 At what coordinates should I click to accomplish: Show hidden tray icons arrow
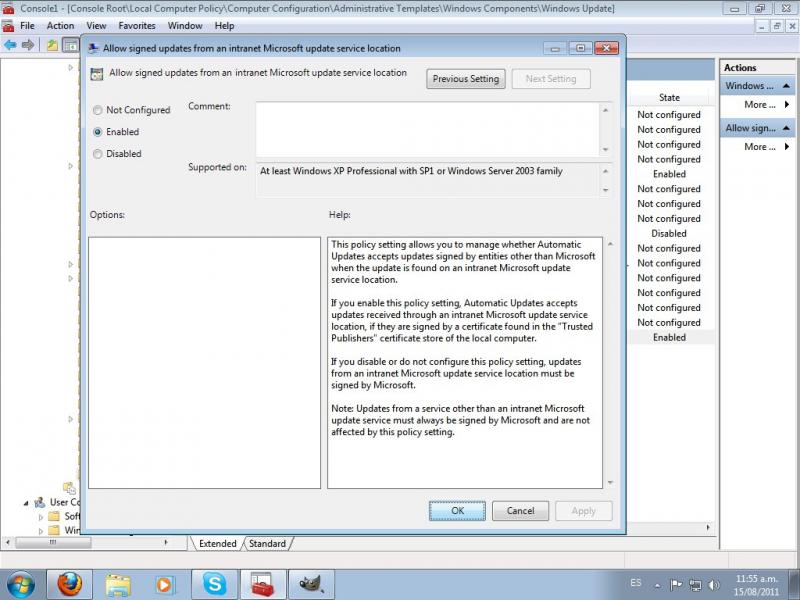point(657,585)
